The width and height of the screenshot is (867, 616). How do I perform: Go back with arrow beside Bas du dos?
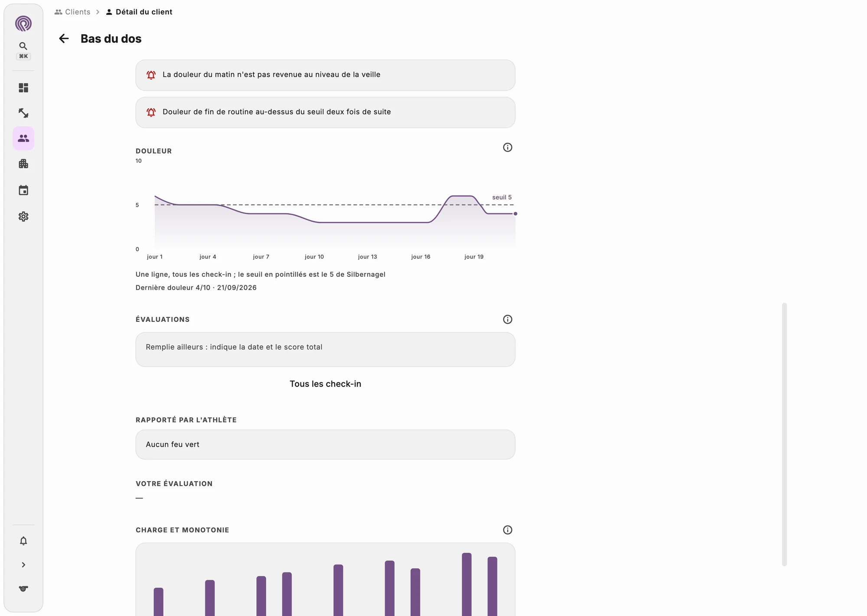(x=64, y=39)
